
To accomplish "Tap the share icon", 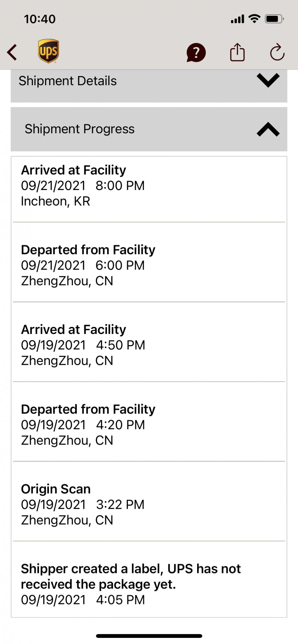I will [x=237, y=52].
